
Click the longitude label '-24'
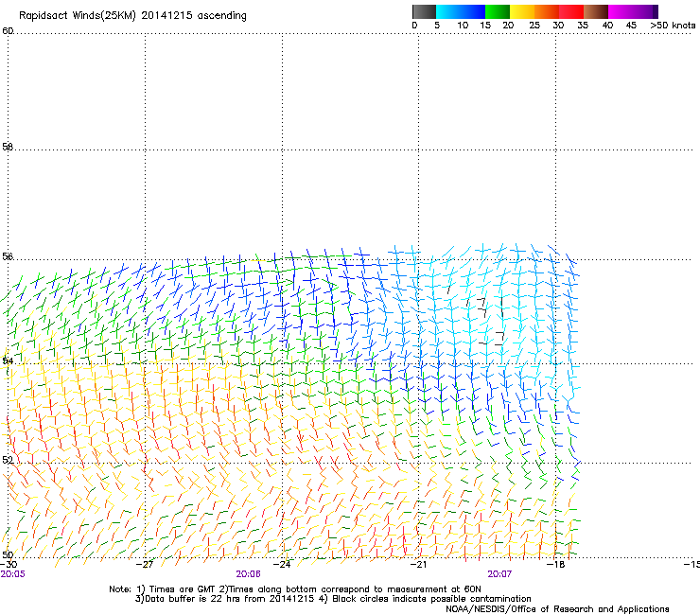(282, 565)
